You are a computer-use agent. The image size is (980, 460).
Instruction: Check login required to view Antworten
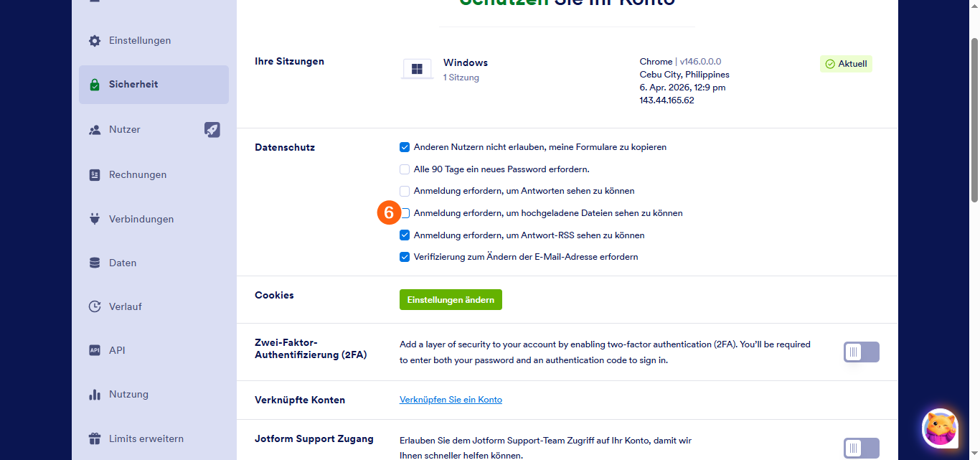(405, 191)
